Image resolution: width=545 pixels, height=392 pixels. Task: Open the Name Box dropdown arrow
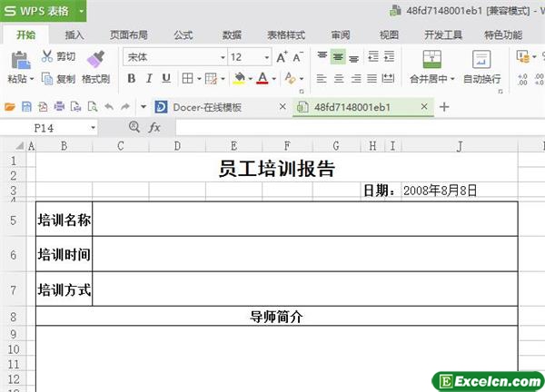pyautogui.click(x=94, y=128)
